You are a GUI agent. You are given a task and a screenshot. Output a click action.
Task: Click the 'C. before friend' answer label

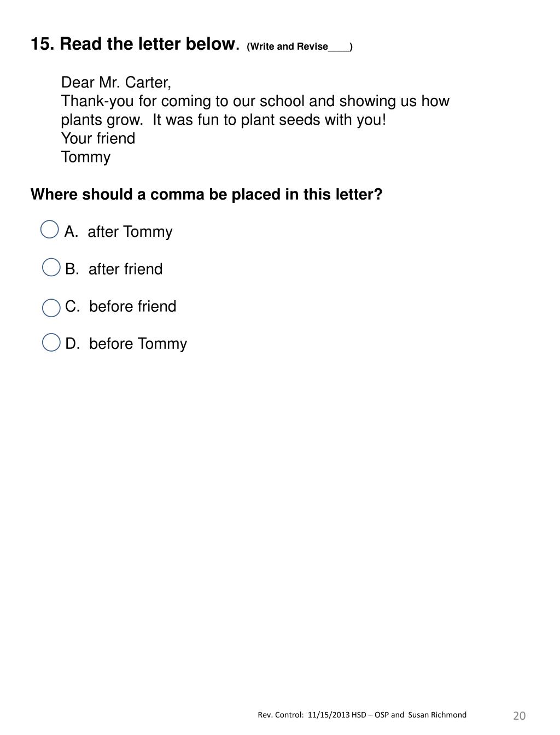coord(121,306)
